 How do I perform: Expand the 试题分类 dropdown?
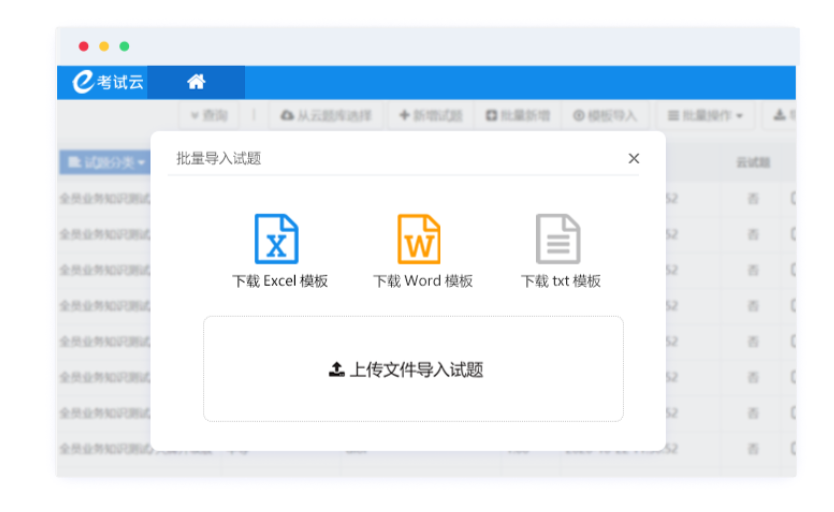[x=106, y=162]
